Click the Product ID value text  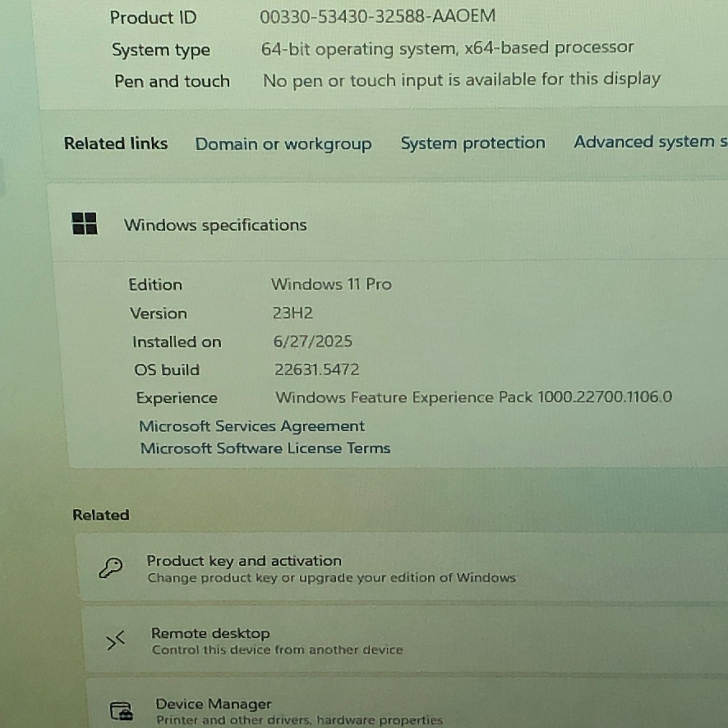point(377,17)
